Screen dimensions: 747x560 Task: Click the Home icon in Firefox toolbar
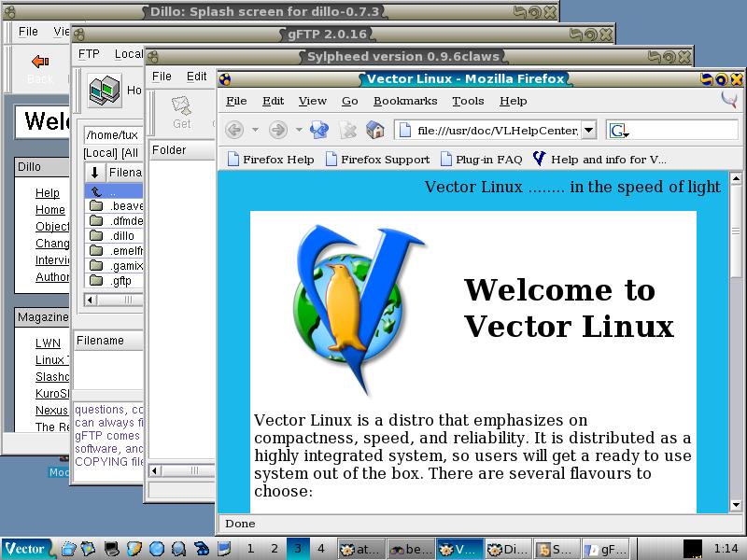(375, 130)
